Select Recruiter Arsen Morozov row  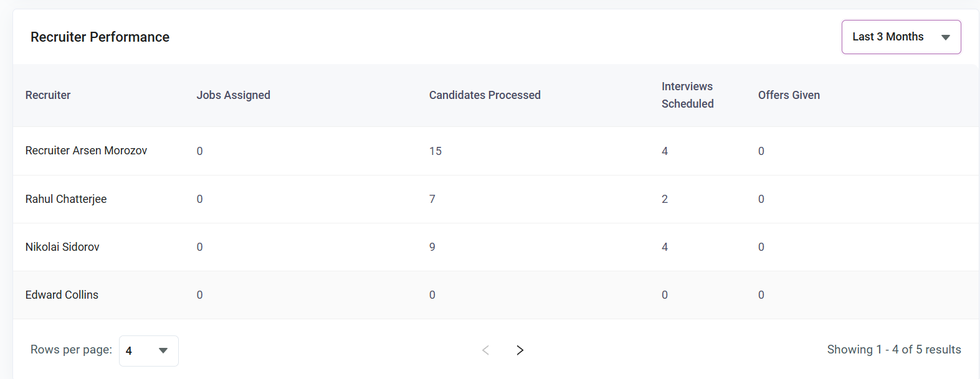pos(496,151)
